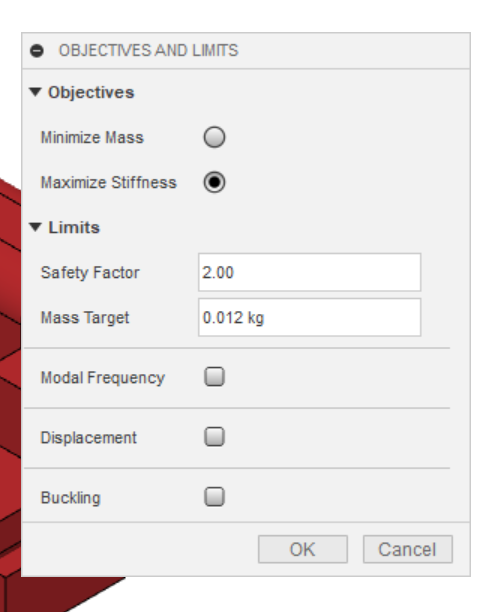Click the OBJECTIVES AND LIMITS title text
This screenshot has width=502, height=612.
(x=148, y=51)
